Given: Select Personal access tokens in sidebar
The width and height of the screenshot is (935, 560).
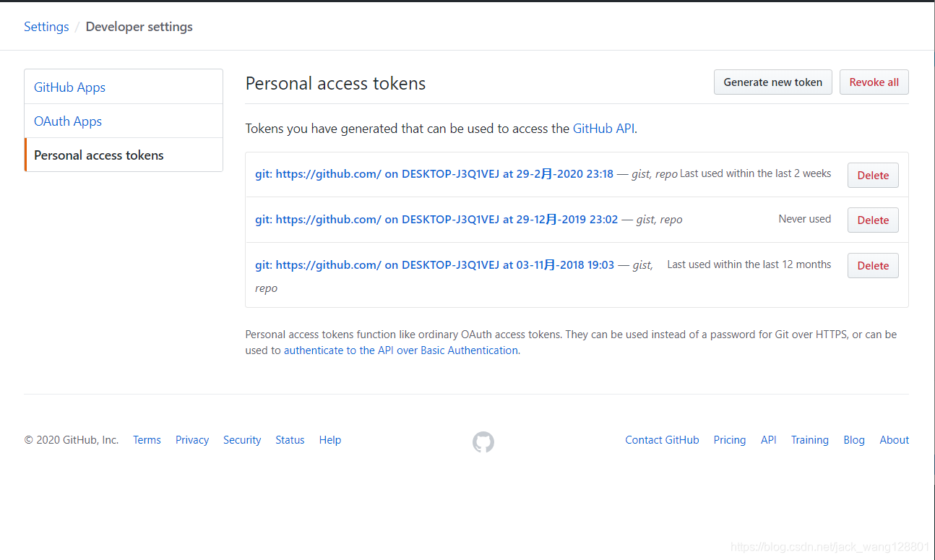Looking at the screenshot, I should [x=124, y=155].
